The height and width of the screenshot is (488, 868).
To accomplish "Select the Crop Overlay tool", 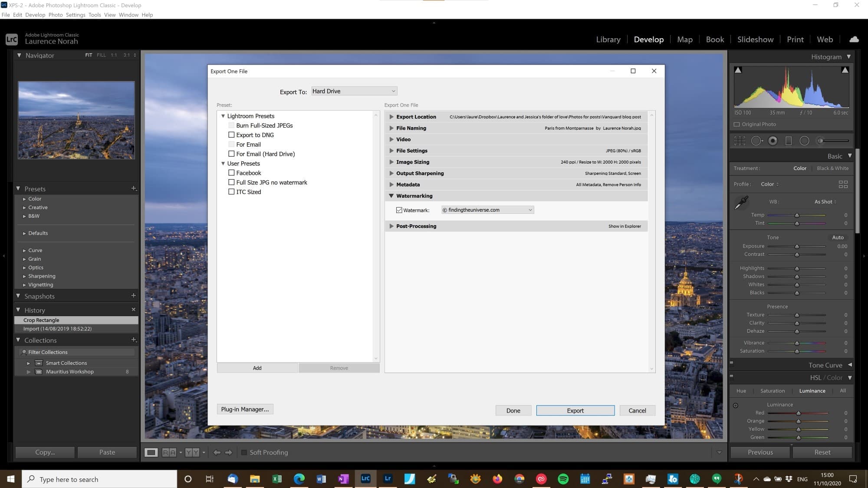I will click(x=739, y=140).
